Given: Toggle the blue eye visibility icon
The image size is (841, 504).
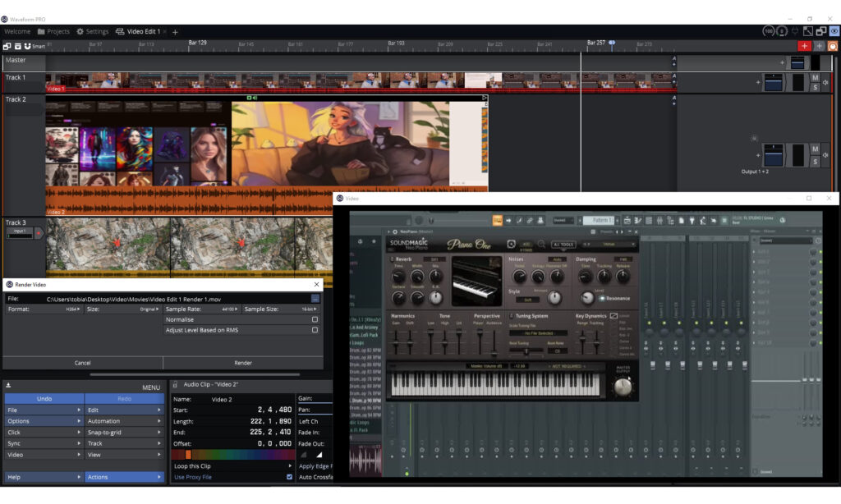Looking at the screenshot, I should [x=834, y=32].
